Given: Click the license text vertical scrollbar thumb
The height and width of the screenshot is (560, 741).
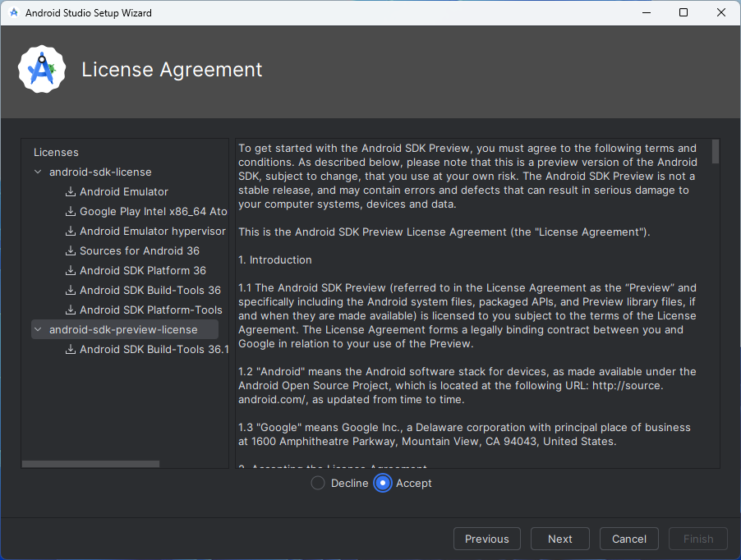Looking at the screenshot, I should [716, 152].
